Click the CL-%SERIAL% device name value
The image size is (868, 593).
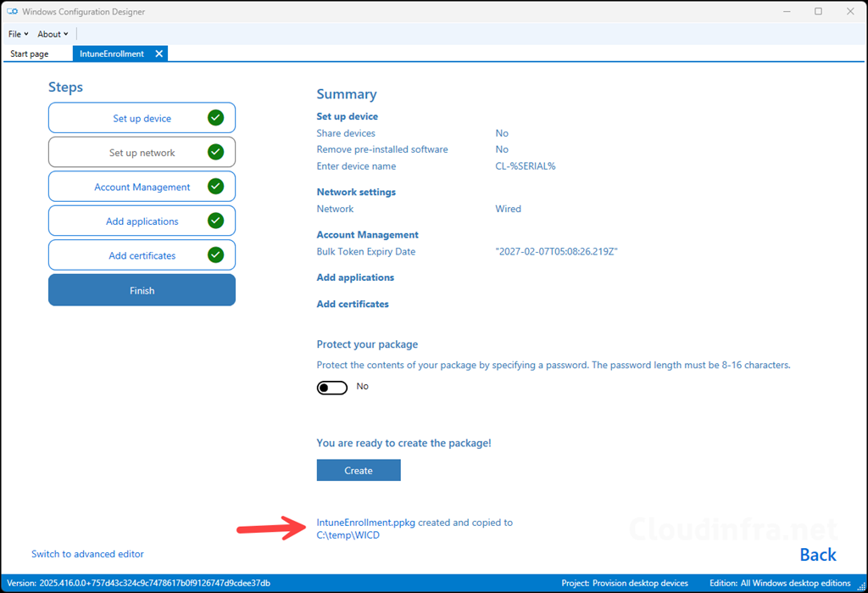pos(526,166)
